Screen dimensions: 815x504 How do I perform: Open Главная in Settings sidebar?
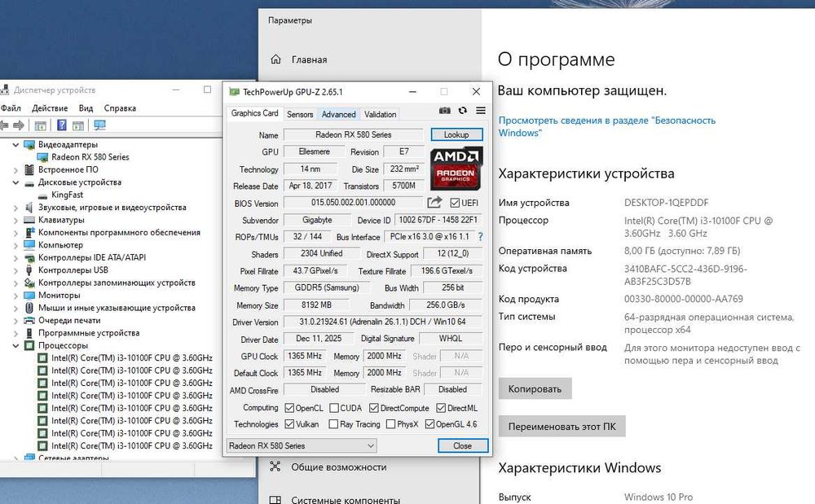309,59
